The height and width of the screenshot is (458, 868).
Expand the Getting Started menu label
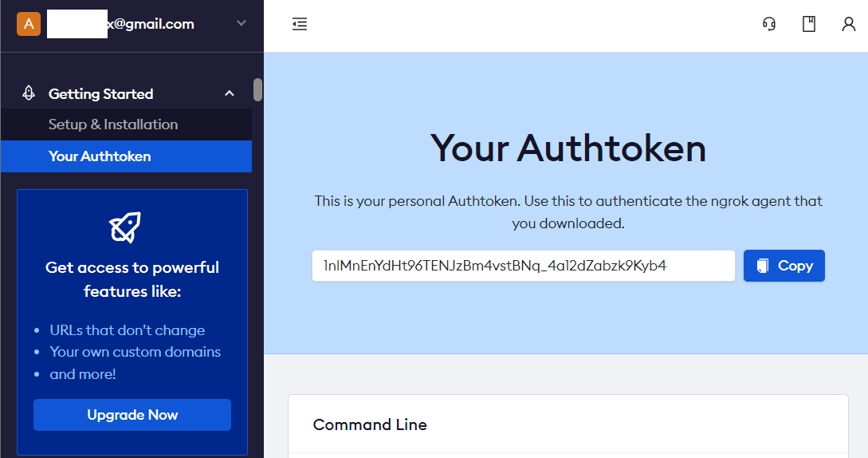coord(100,94)
